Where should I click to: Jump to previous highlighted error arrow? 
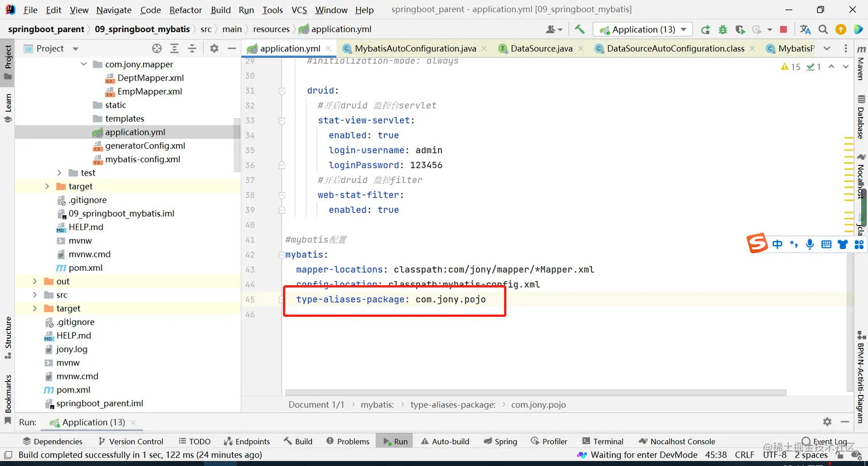pos(831,67)
